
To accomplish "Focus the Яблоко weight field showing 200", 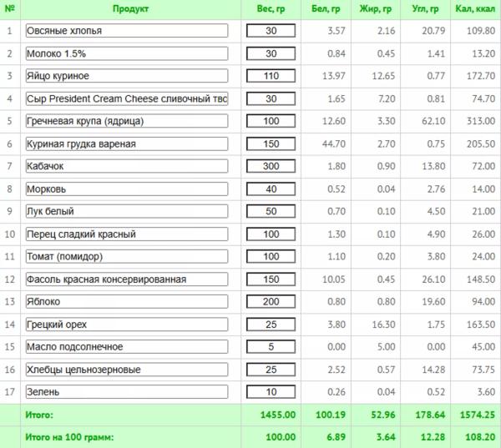I will pos(271,301).
